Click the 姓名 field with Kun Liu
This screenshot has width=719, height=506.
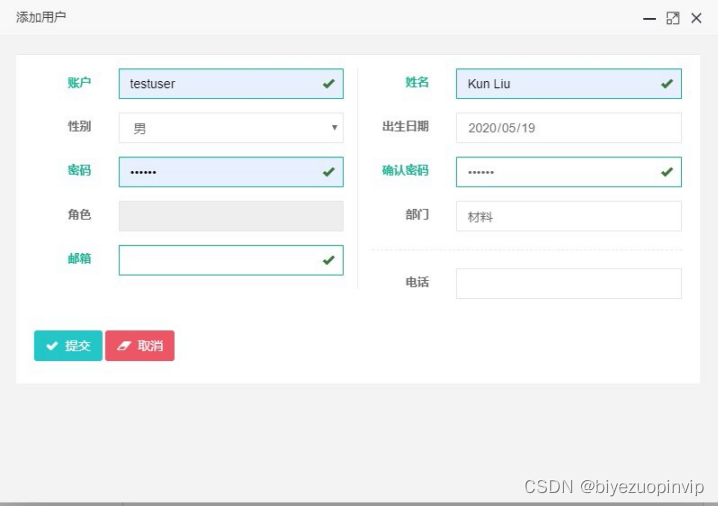(569, 83)
